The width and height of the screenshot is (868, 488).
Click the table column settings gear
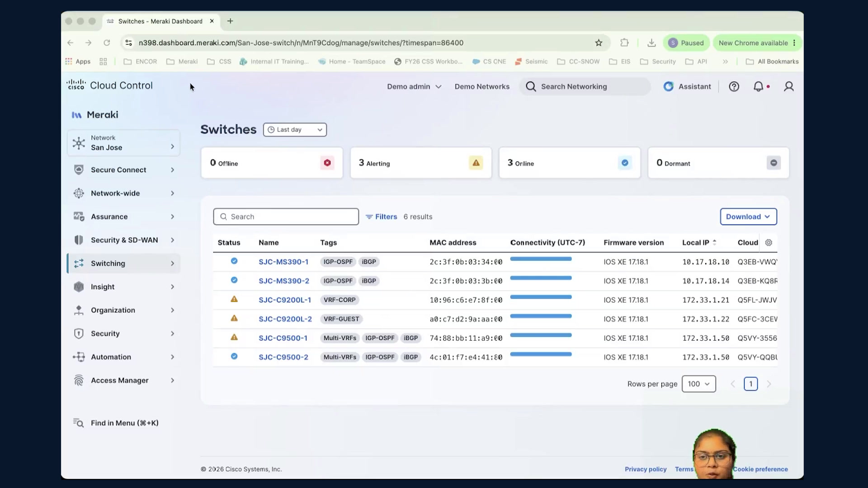(769, 243)
